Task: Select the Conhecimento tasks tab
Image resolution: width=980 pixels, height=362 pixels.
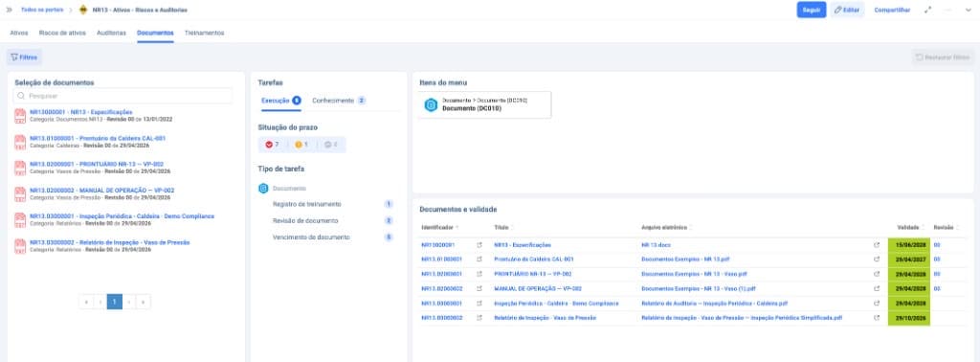Action: click(x=339, y=100)
